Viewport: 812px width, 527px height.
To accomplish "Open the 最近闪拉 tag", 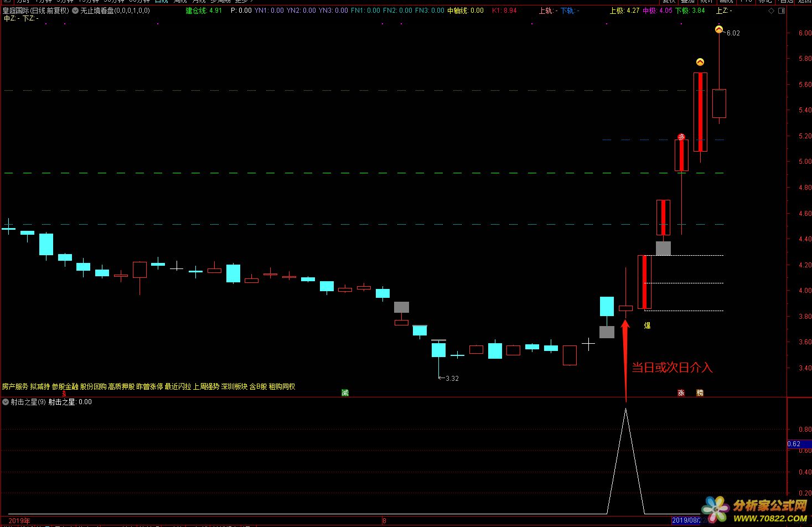I will 178,386.
